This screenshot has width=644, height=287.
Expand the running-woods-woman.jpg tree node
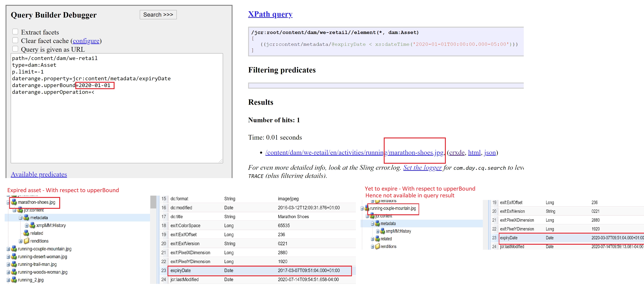pyautogui.click(x=8, y=272)
